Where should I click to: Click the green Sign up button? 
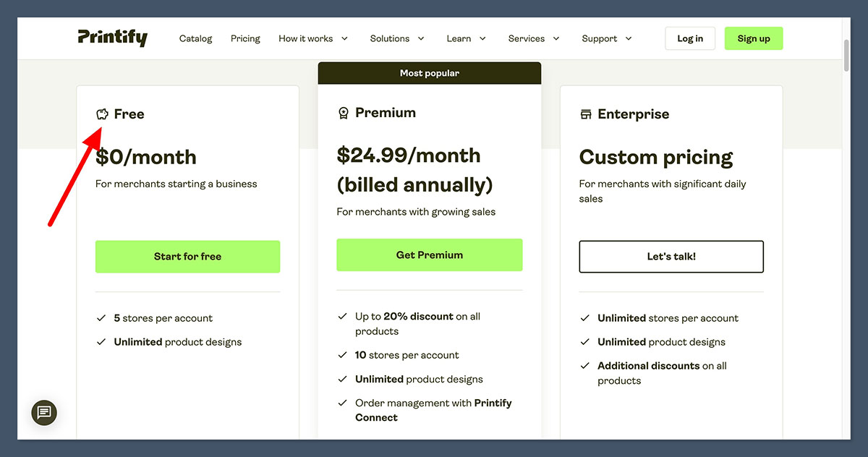click(754, 38)
